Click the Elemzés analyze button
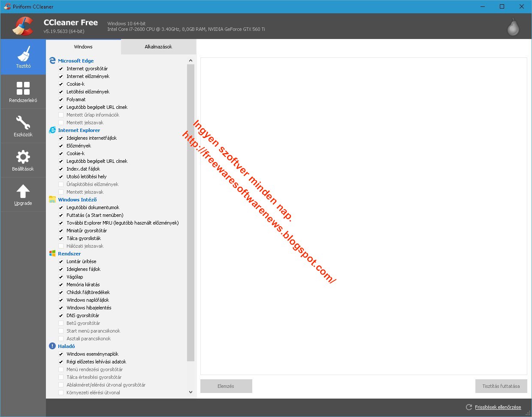This screenshot has width=532, height=417. tap(226, 386)
